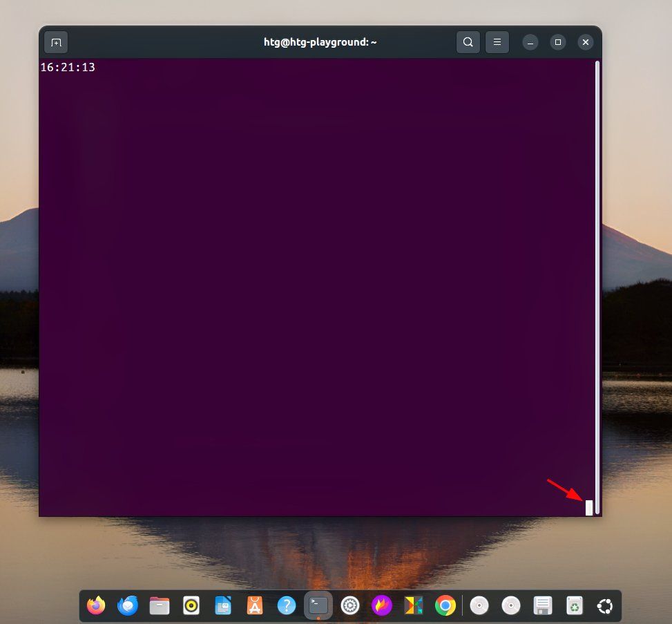This screenshot has height=624, width=672.
Task: Click the htg@htg-playground title text
Action: pyautogui.click(x=320, y=42)
